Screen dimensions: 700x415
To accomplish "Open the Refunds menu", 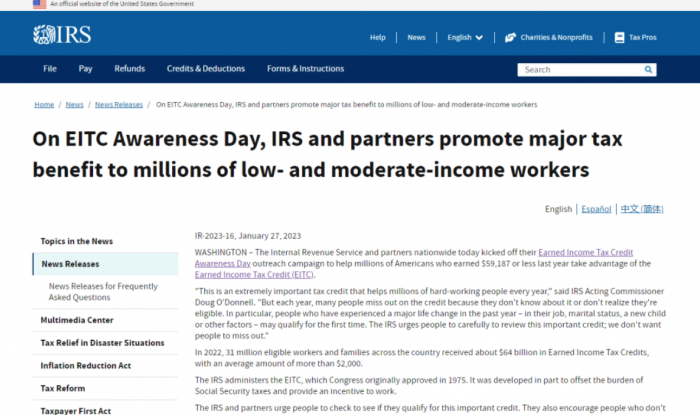I will coord(130,69).
